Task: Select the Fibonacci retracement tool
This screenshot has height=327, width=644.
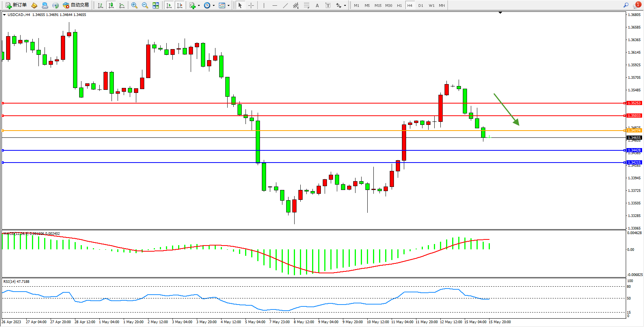Action: [x=306, y=5]
